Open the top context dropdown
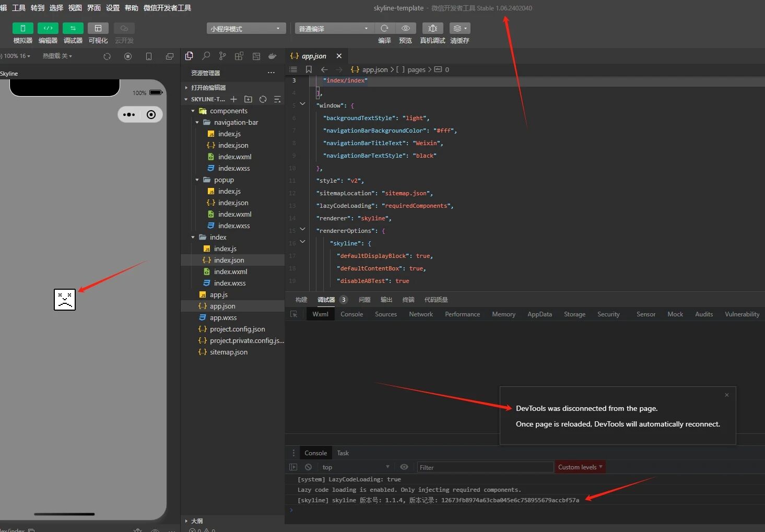The width and height of the screenshot is (765, 532). click(x=356, y=467)
